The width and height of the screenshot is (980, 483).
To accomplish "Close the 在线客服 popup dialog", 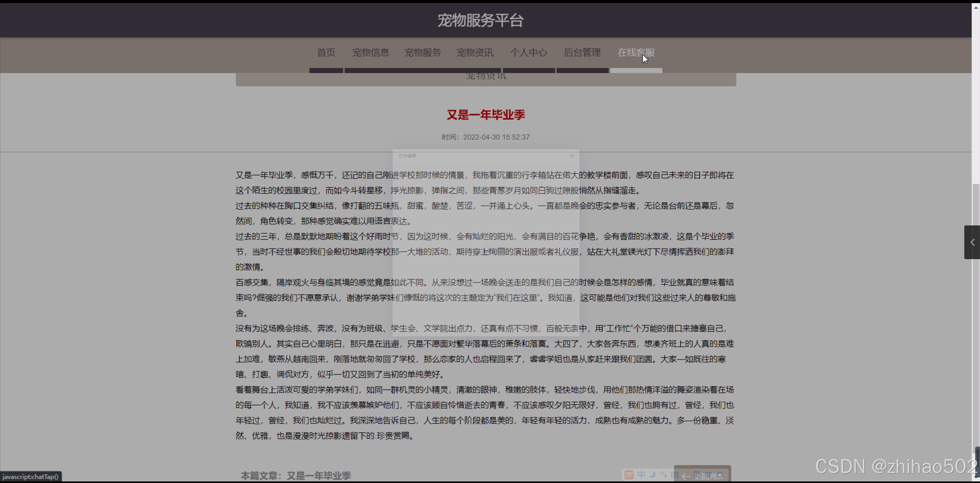I will (572, 156).
